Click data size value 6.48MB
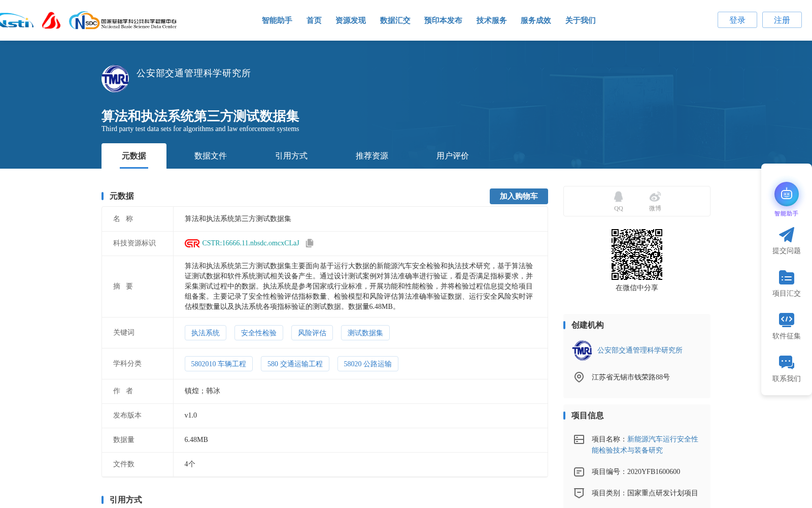 coord(196,440)
